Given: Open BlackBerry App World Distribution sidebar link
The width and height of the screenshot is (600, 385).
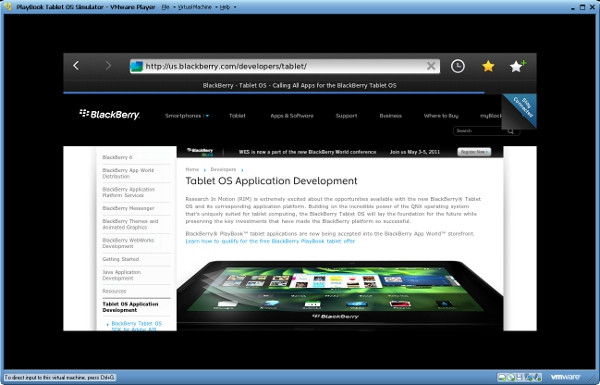Looking at the screenshot, I should pyautogui.click(x=128, y=173).
